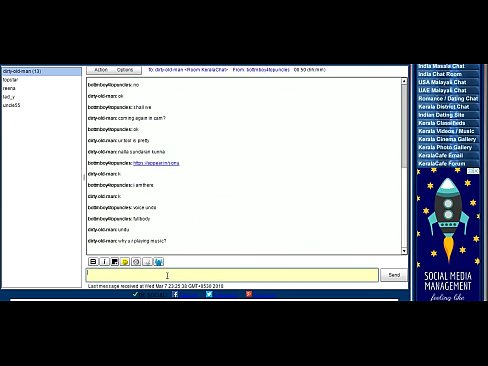Select uncle55 in the user list
The width and height of the screenshot is (488, 366).
tap(11, 105)
